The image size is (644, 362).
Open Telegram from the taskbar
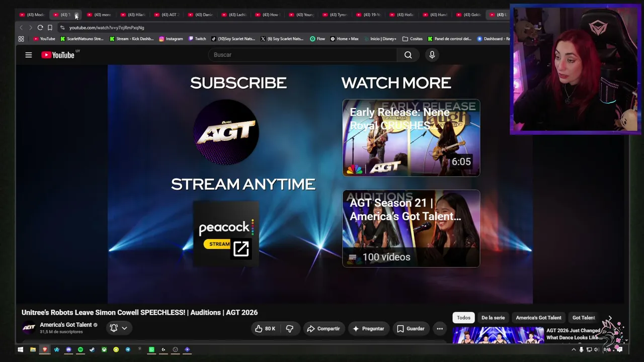(x=128, y=349)
